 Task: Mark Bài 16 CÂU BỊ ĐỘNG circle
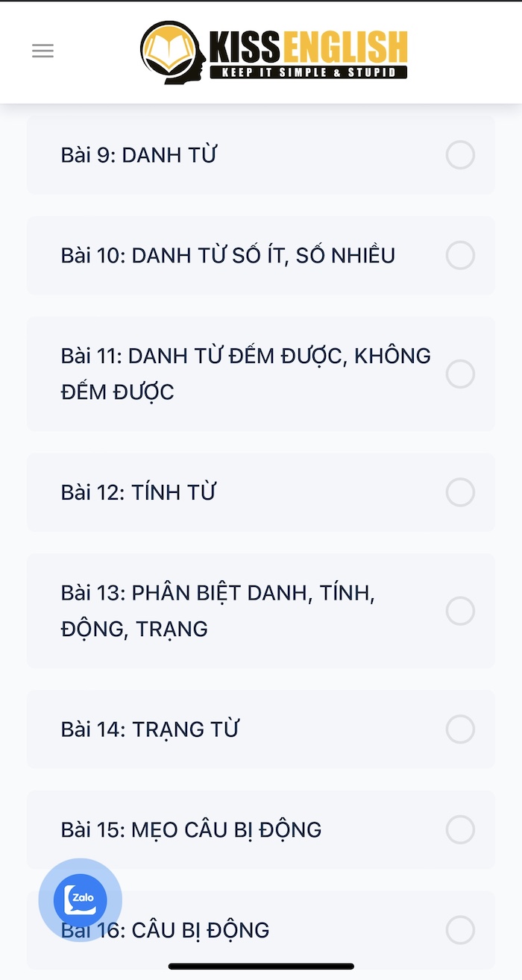point(460,930)
